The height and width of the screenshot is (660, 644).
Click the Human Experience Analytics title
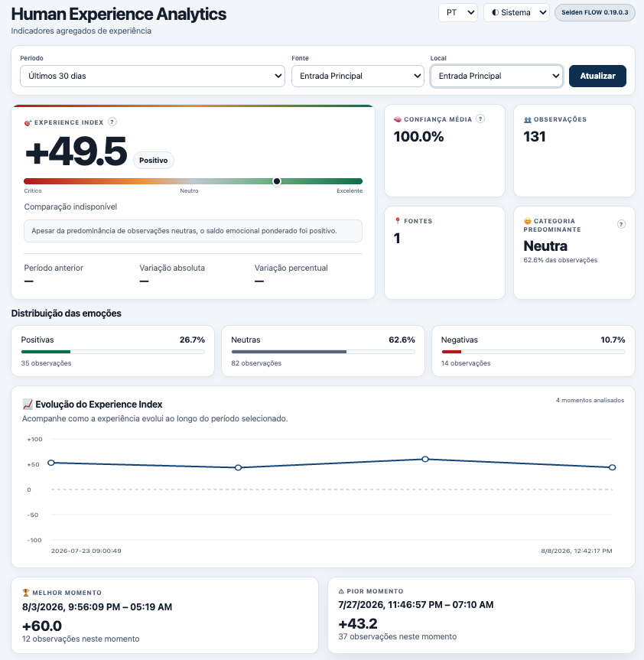119,14
